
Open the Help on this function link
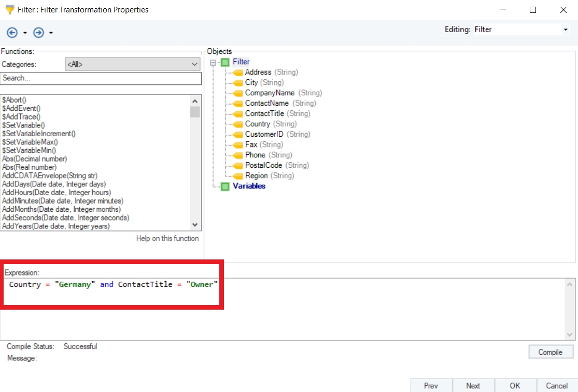pyautogui.click(x=167, y=238)
